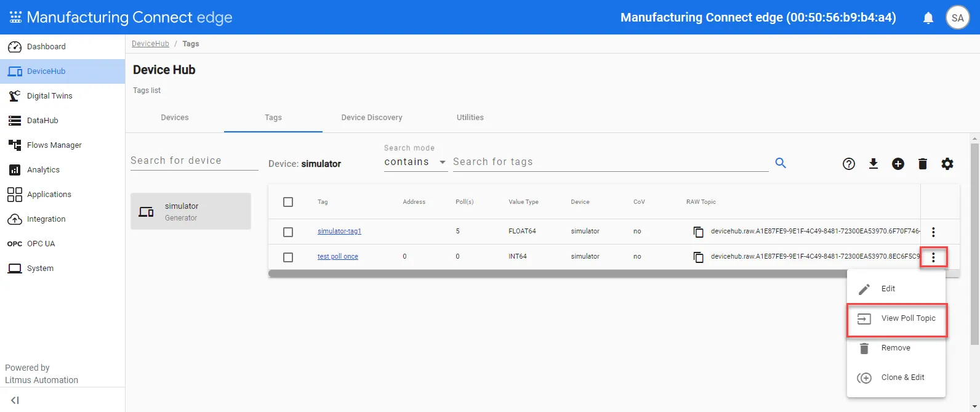Click the download tags icon
This screenshot has width=980, height=412.
pyautogui.click(x=874, y=164)
